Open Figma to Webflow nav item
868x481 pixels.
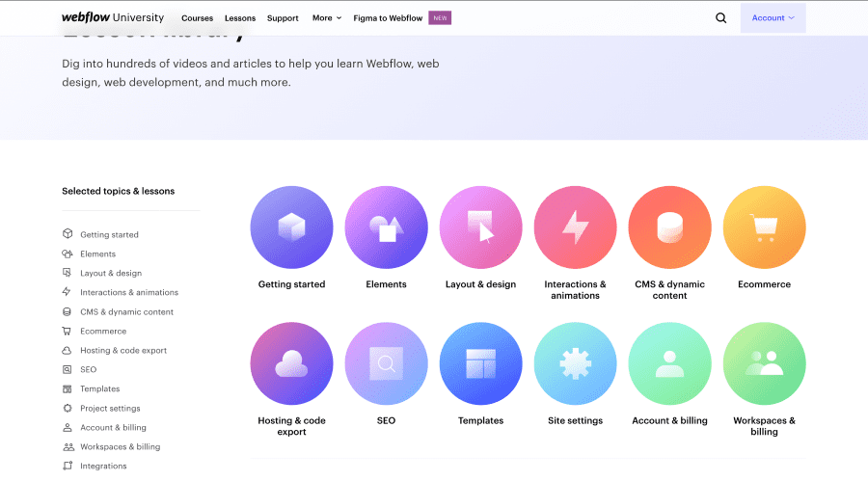pyautogui.click(x=388, y=17)
